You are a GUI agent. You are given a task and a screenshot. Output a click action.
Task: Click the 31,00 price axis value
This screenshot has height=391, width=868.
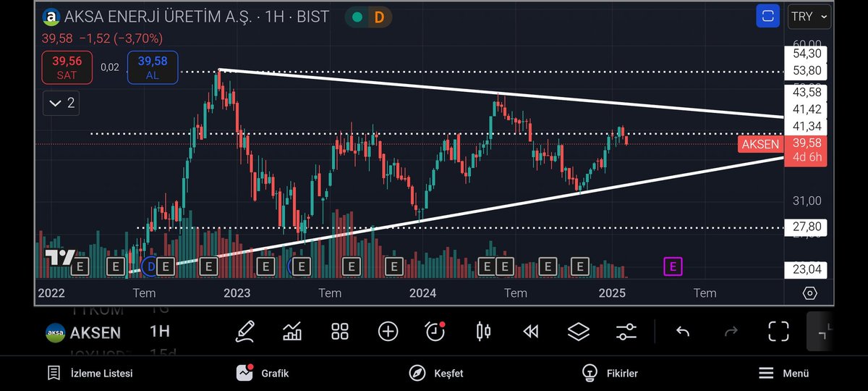[807, 201]
